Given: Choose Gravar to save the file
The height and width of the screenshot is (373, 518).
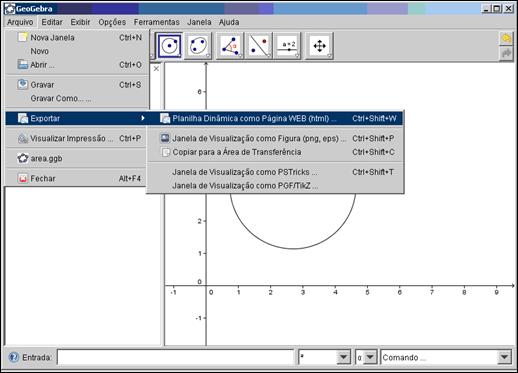Looking at the screenshot, I should pos(77,85).
